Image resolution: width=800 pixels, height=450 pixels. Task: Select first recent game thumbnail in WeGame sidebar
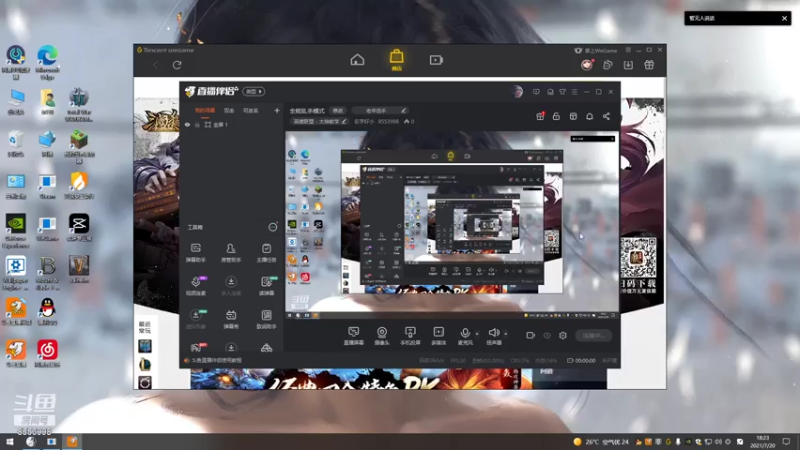(x=145, y=346)
